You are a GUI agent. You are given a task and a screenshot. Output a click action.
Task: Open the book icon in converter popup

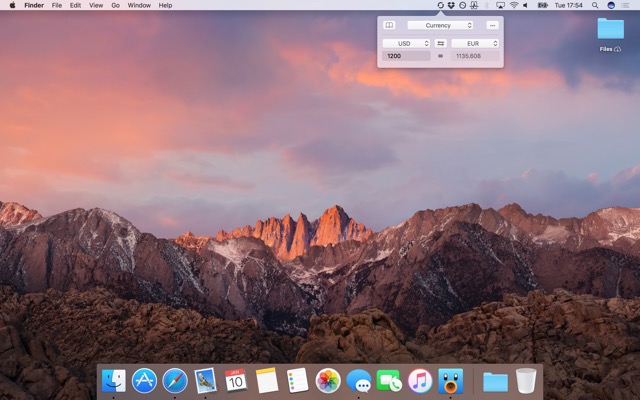pos(389,25)
